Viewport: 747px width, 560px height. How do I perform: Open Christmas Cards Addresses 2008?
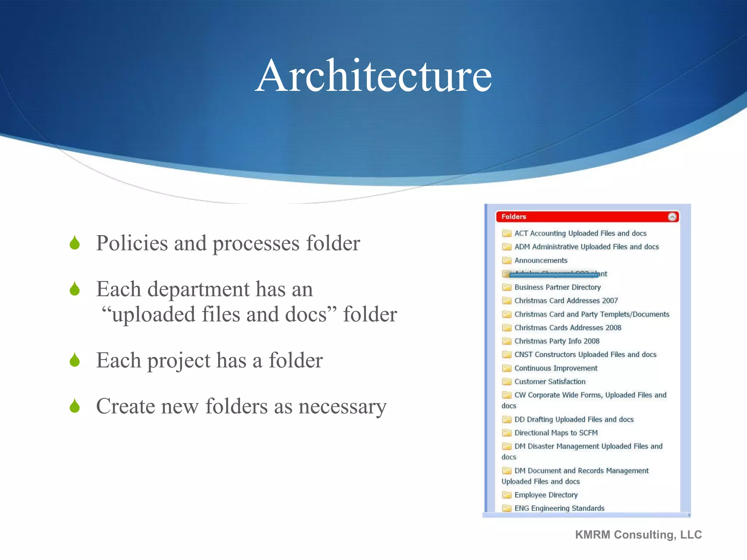568,328
